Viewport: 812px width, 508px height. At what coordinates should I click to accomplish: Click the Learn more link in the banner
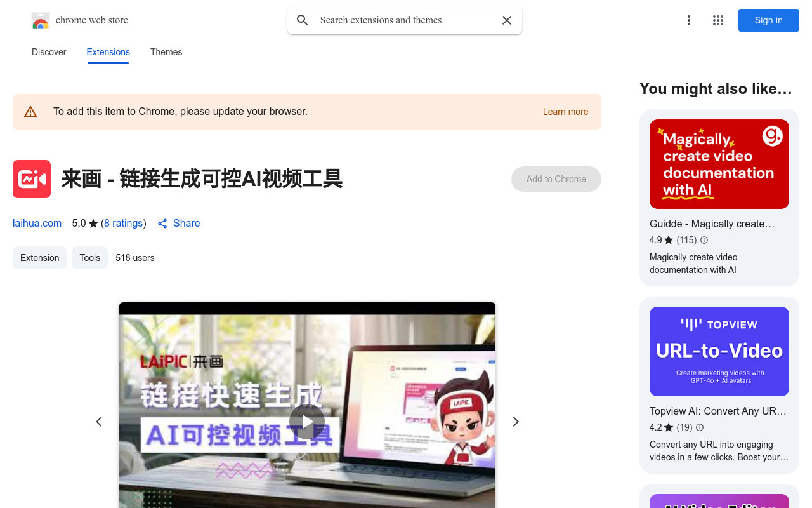coord(565,112)
